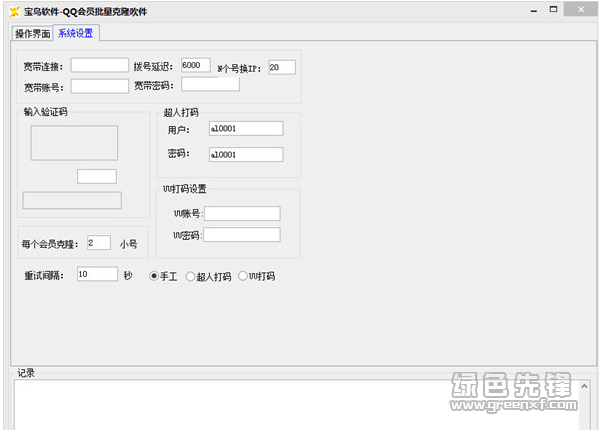Image resolution: width=599 pixels, height=430 pixels.
Task: Click the app icon in the title bar
Action: click(x=15, y=11)
